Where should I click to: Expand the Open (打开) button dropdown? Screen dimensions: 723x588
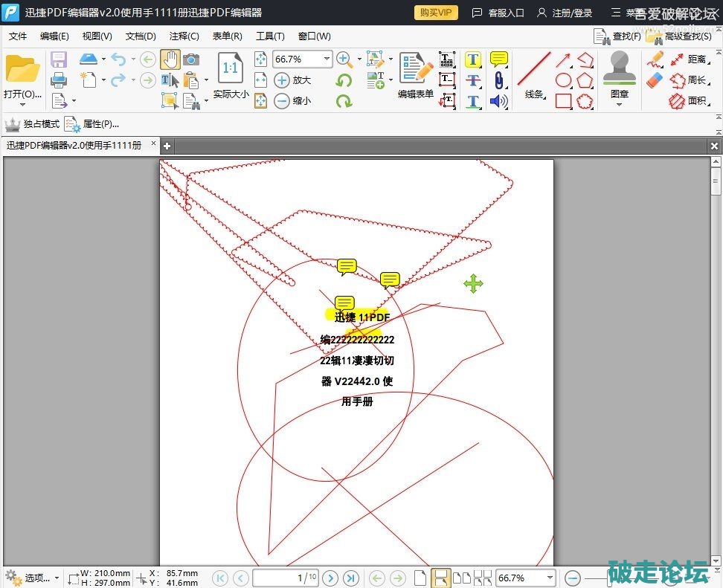[22, 105]
